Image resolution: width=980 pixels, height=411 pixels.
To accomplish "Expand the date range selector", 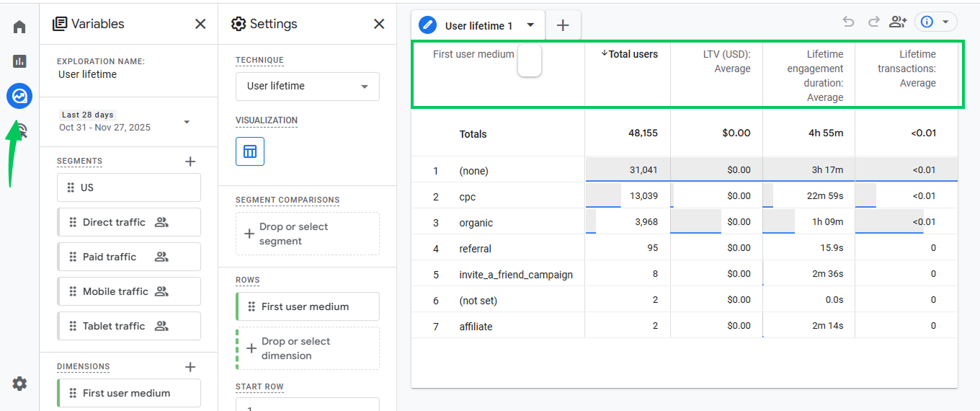I will (187, 122).
